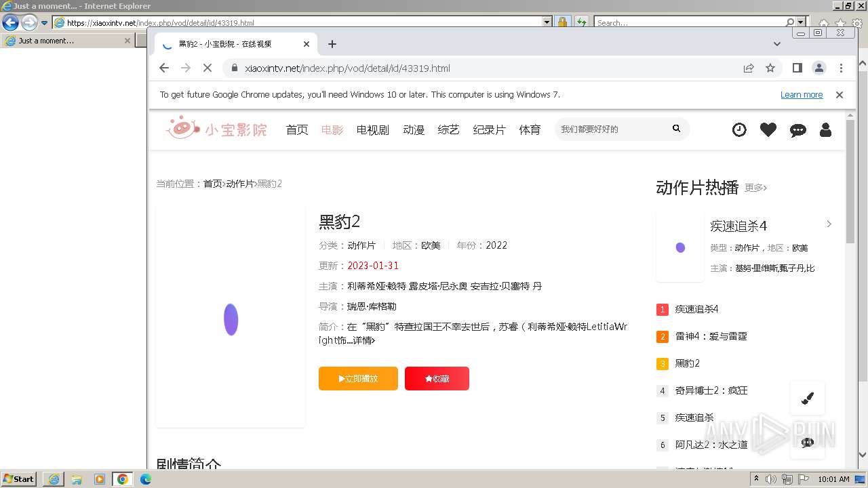Open favorites heart icon in site header

pyautogui.click(x=768, y=129)
